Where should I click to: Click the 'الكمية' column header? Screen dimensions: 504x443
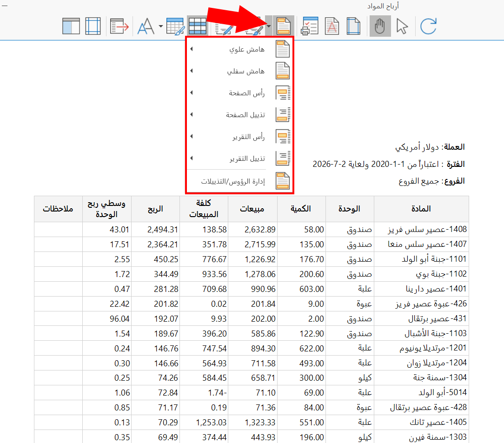(301, 209)
